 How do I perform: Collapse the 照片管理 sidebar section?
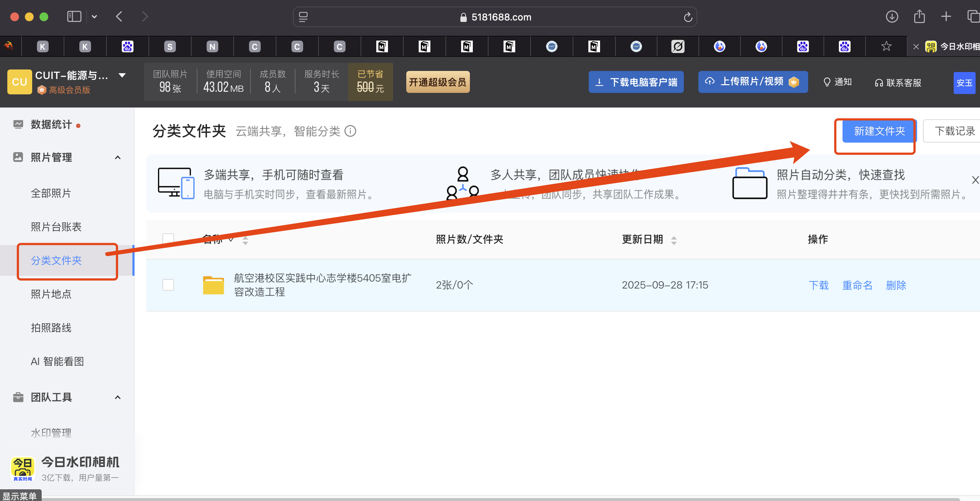pos(117,158)
